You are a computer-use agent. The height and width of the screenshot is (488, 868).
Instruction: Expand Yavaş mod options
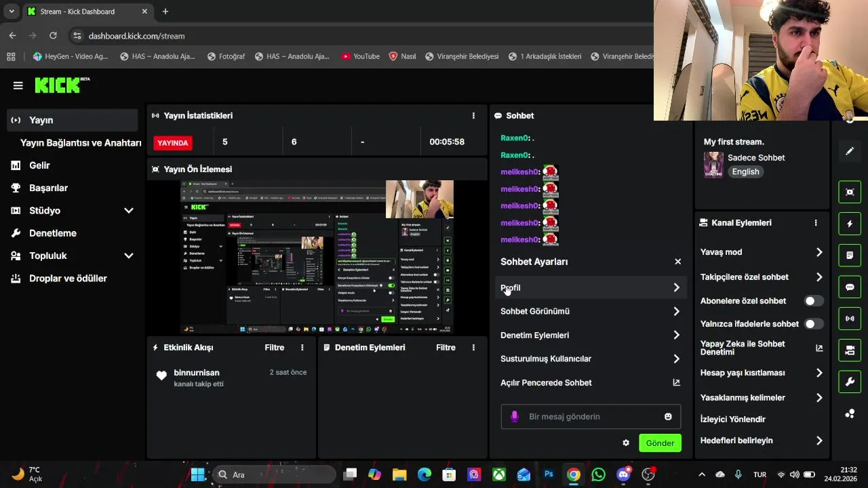[819, 252]
